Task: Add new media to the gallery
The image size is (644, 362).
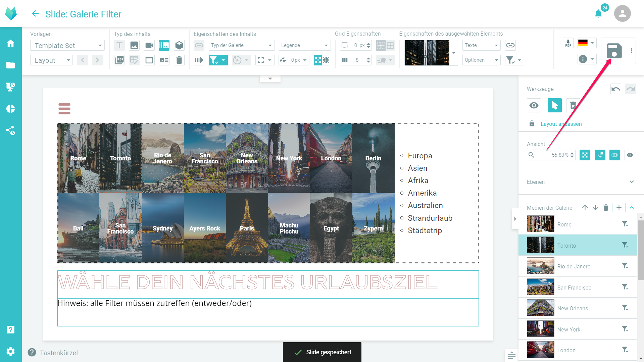Action: point(619,208)
